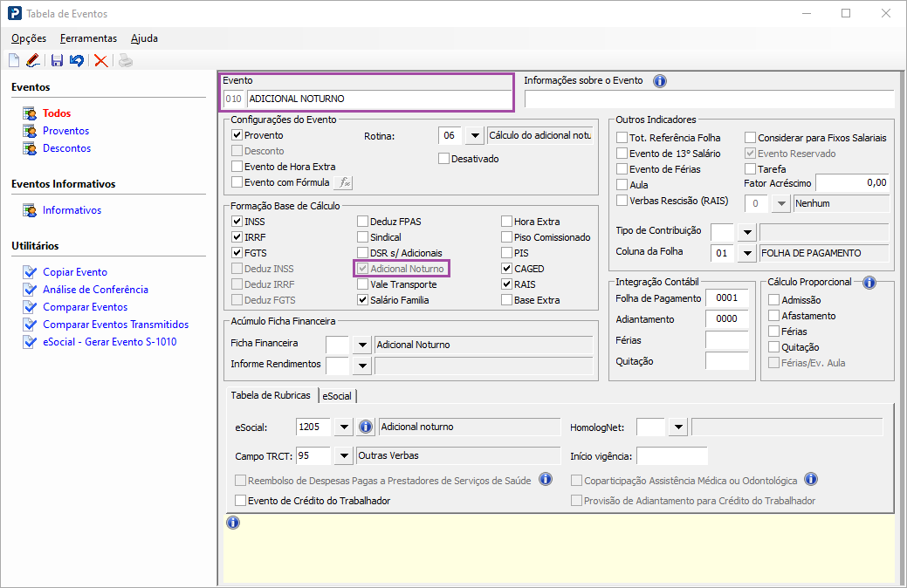The height and width of the screenshot is (588, 907).
Task: Click the Fator Acréscimo input field
Action: [852, 183]
